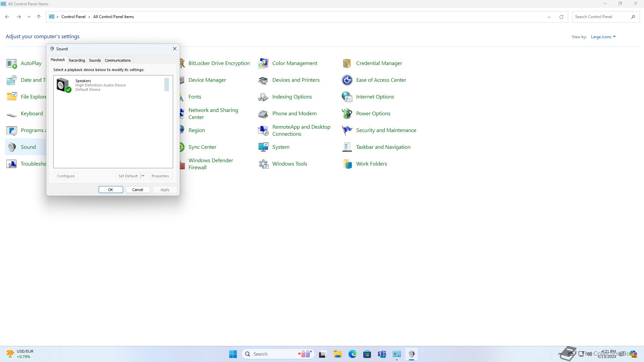Image resolution: width=644 pixels, height=362 pixels.
Task: Open Programs and Features icon
Action: pyautogui.click(x=12, y=130)
